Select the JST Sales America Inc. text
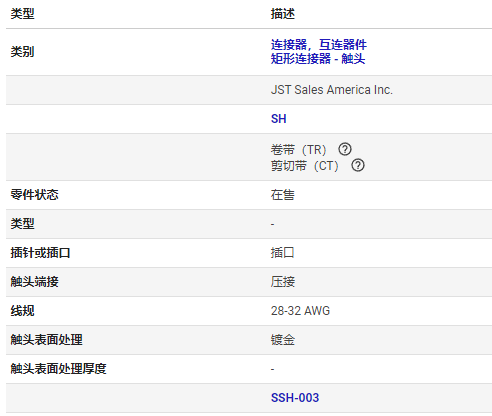Image resolution: width=492 pixels, height=416 pixels. pos(332,90)
